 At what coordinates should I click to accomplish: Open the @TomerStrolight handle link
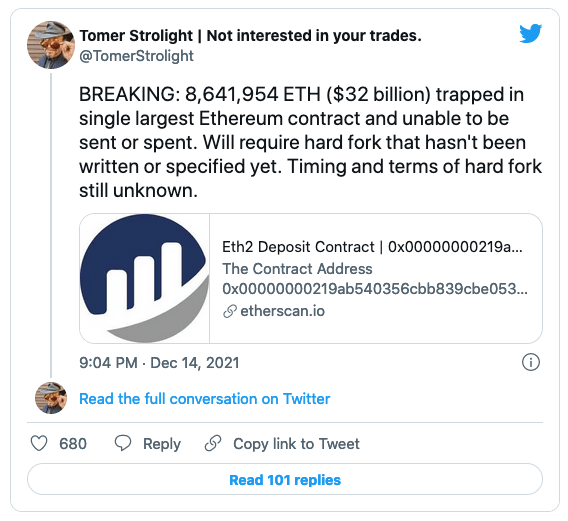[137, 56]
